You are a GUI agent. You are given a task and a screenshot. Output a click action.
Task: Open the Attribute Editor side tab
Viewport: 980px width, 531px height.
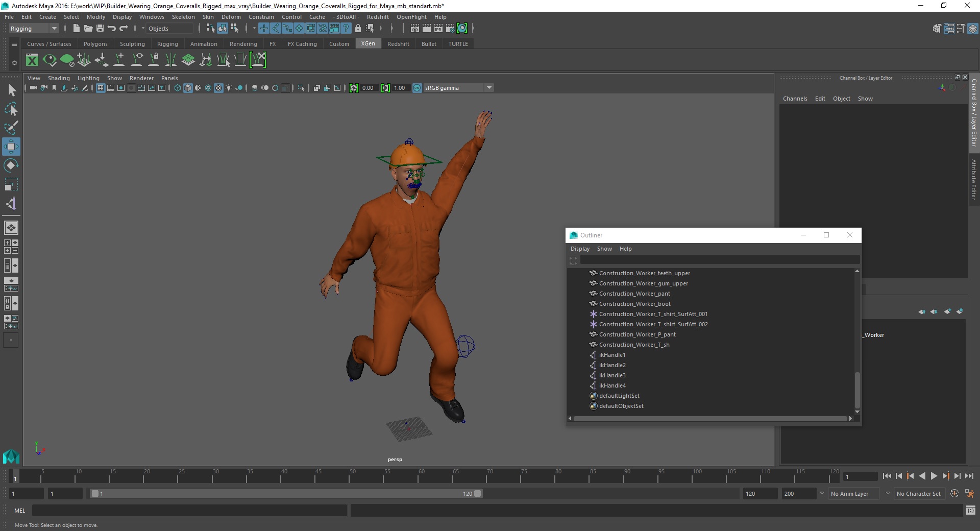(x=974, y=180)
